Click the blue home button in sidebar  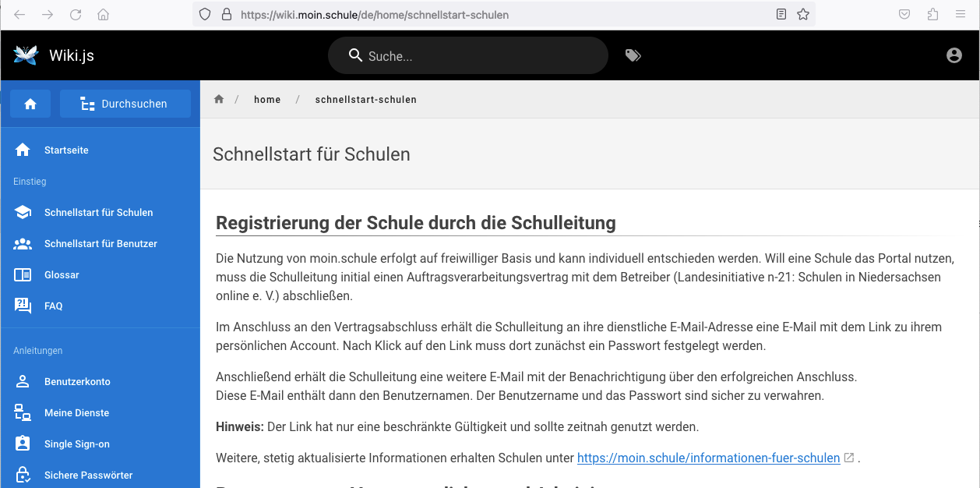click(x=30, y=104)
